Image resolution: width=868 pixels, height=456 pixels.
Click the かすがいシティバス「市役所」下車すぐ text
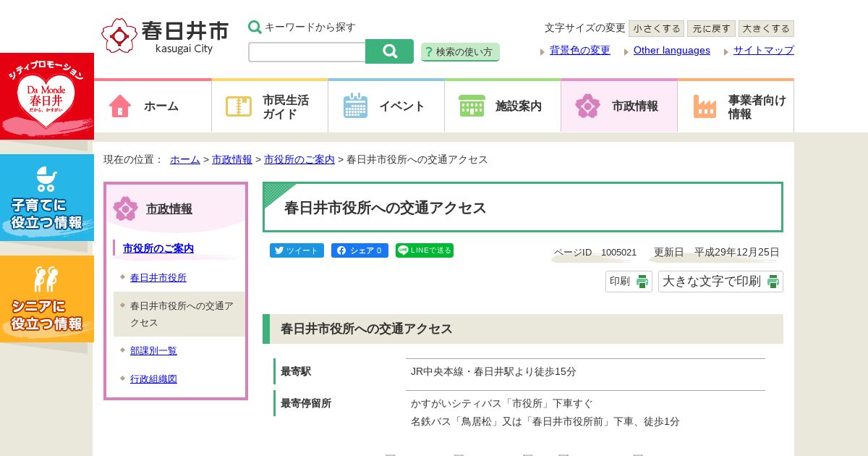tap(501, 403)
